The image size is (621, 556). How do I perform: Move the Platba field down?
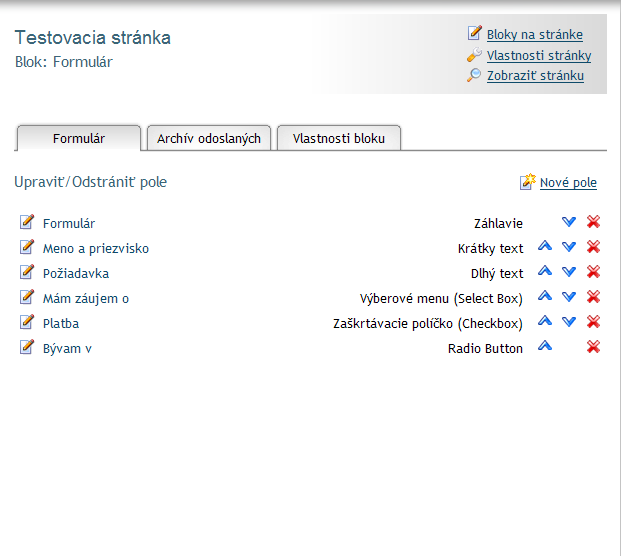(569, 322)
